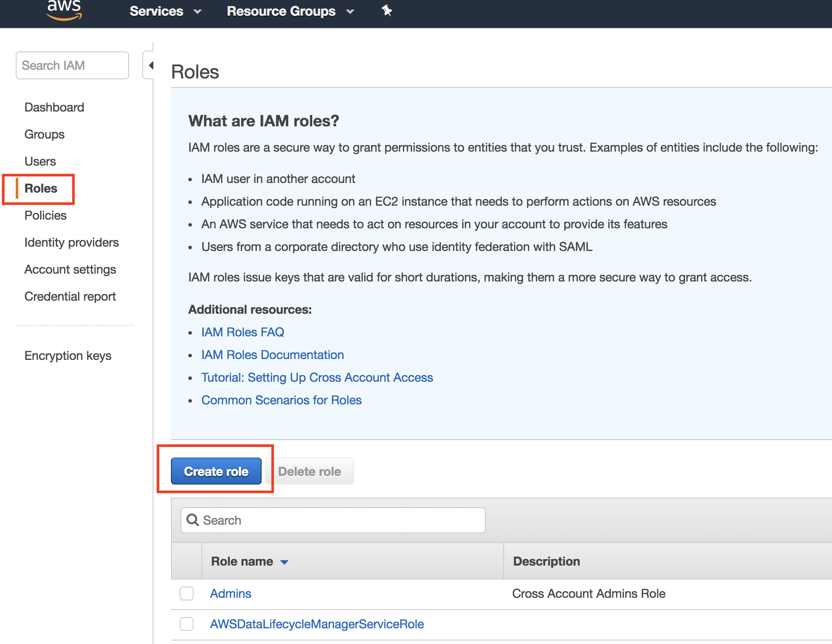Image resolution: width=832 pixels, height=644 pixels.
Task: Open Policies in the IAM sidebar
Action: [45, 215]
